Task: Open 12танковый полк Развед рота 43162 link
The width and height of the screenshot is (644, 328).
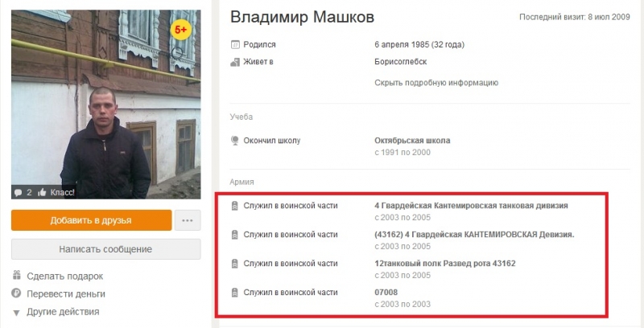Action: point(445,264)
